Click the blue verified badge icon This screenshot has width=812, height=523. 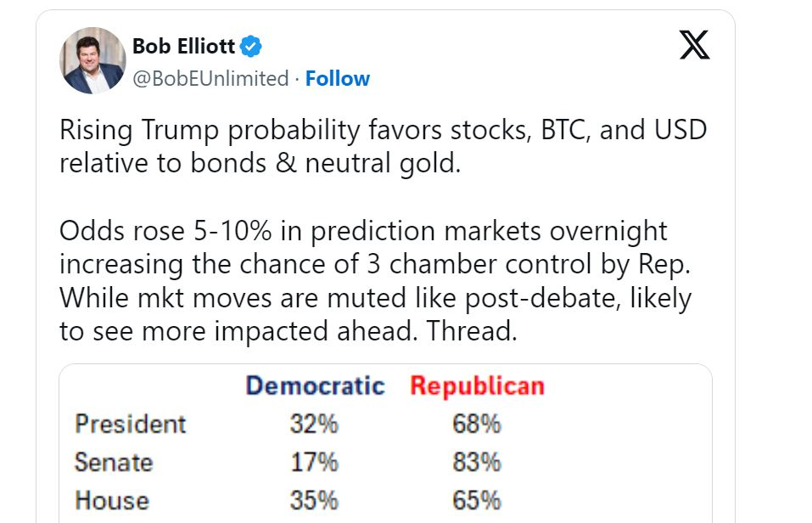pyautogui.click(x=252, y=47)
